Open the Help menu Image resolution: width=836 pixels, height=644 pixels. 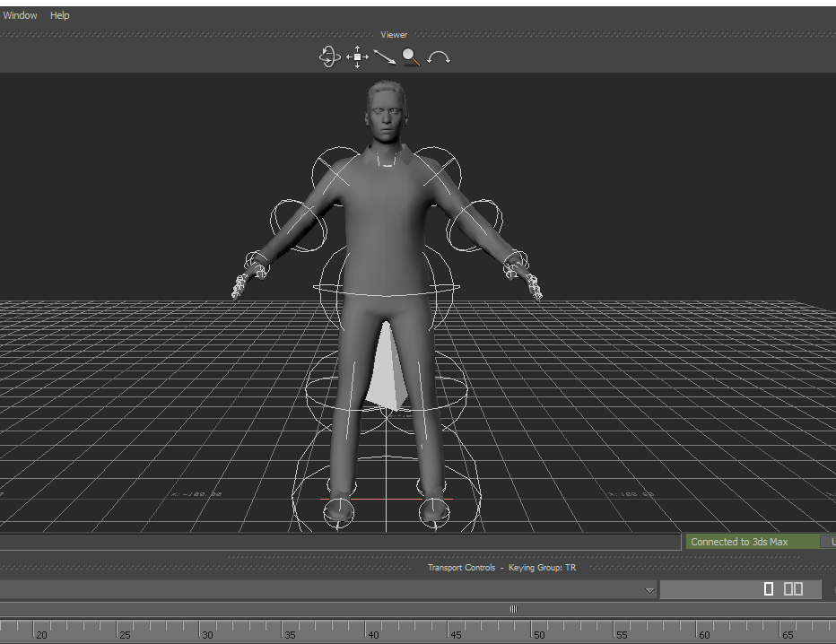[x=60, y=15]
